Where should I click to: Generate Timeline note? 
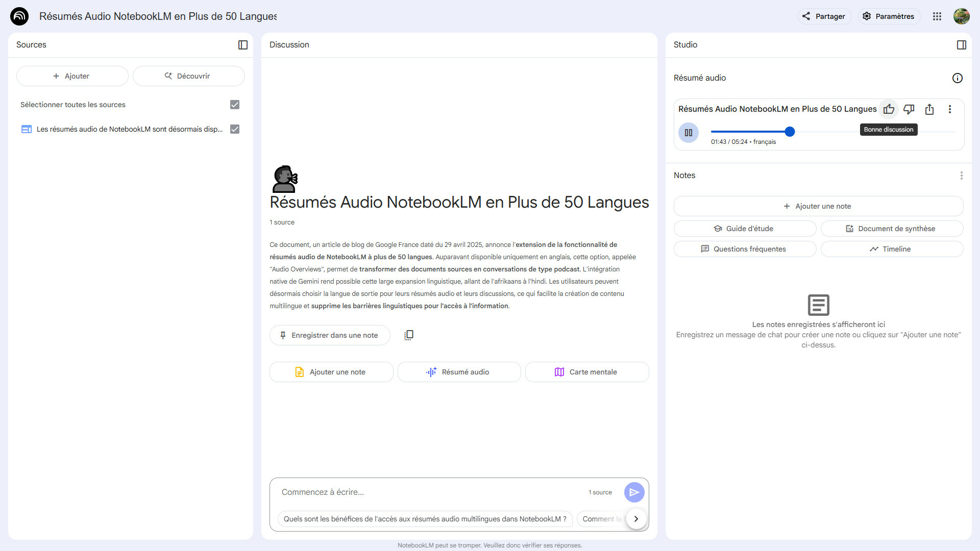click(892, 249)
